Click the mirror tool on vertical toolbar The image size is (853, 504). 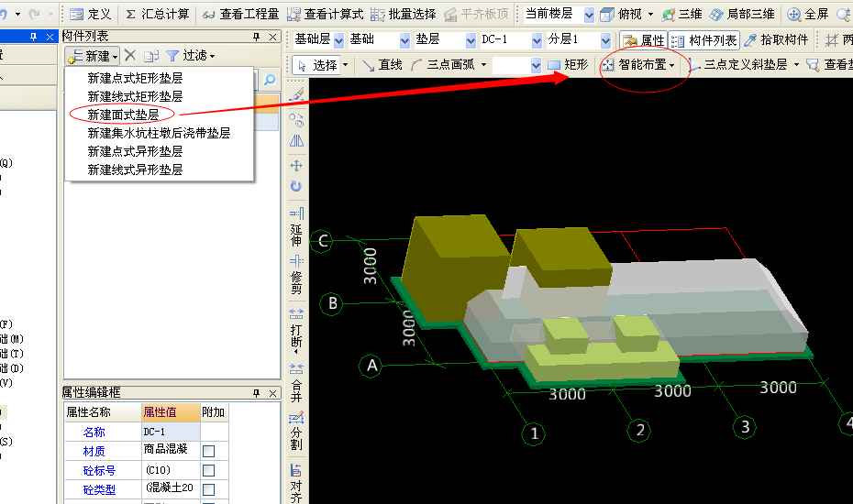click(296, 141)
